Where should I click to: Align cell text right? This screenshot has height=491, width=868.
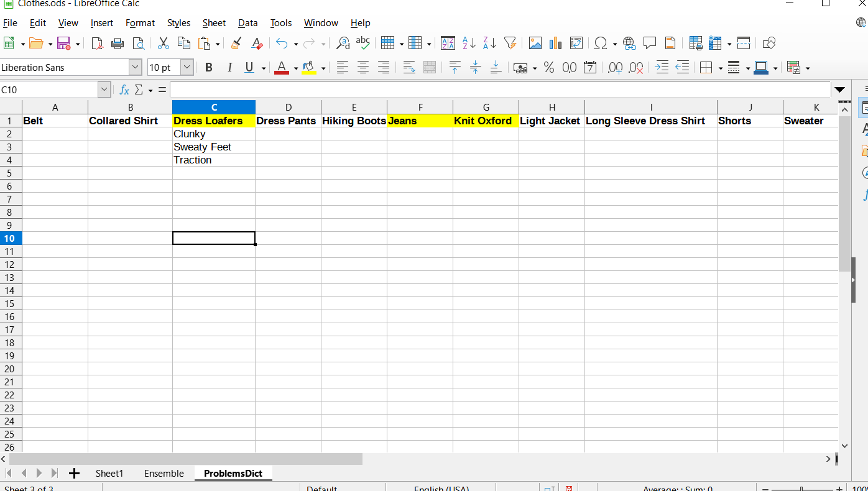384,67
